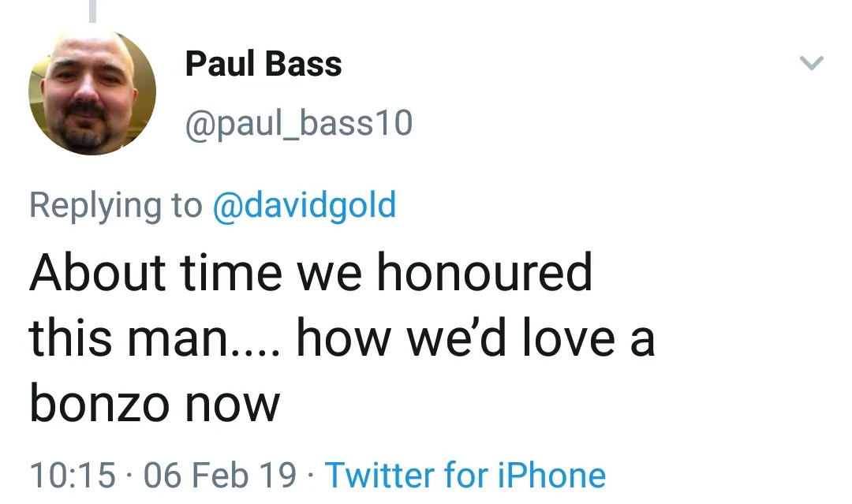This screenshot has width=852, height=504.
Task: Select the 06 Feb 19 date
Action: pyautogui.click(x=220, y=475)
